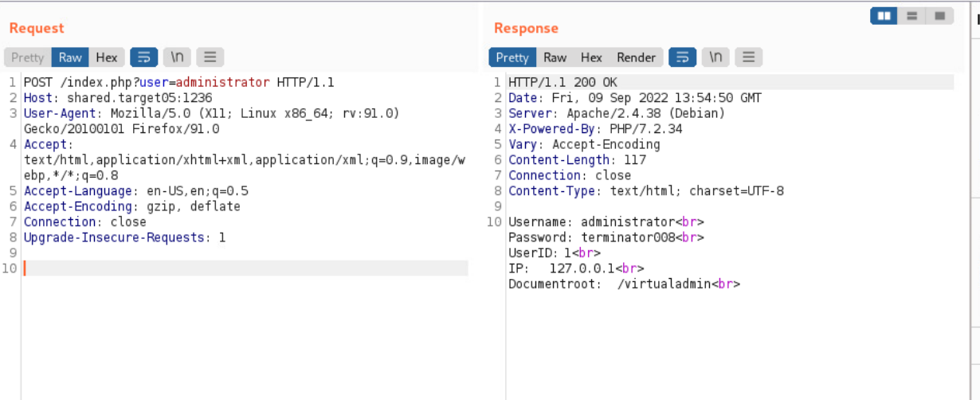Switch Response view to Raw tab

(x=555, y=57)
